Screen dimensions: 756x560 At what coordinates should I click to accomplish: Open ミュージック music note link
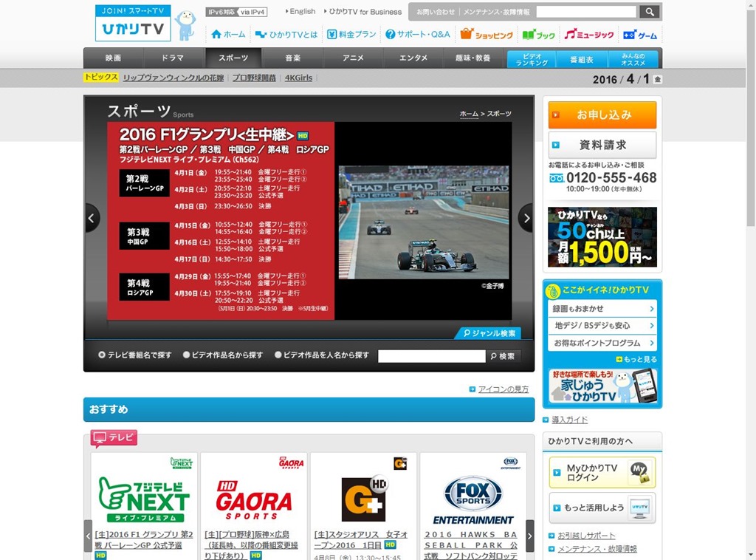588,34
